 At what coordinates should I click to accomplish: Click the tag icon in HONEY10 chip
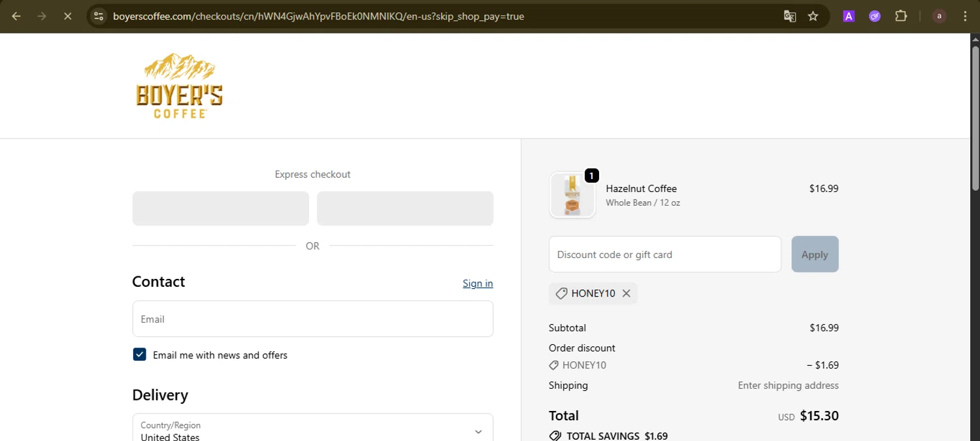point(561,293)
